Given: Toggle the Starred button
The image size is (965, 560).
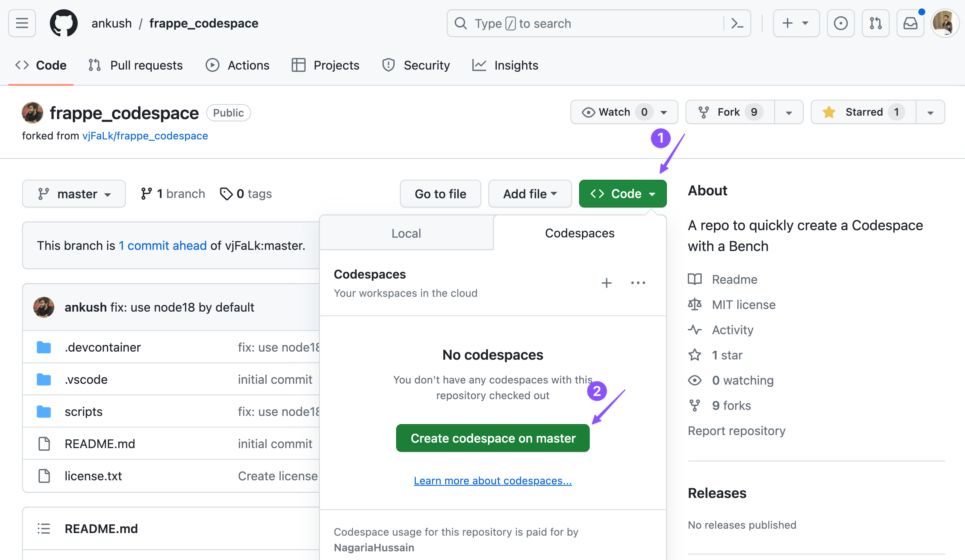Looking at the screenshot, I should coord(864,112).
